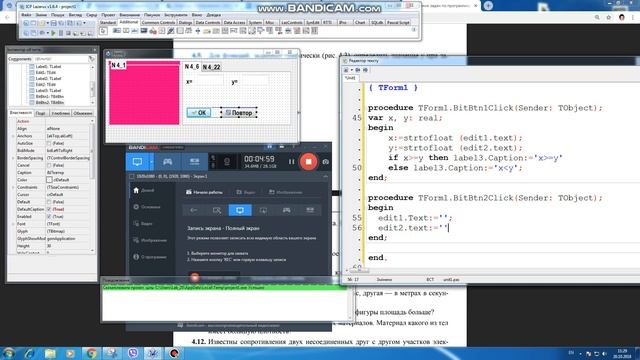Collapse Bandicam panel with the chevron arrow
The width and height of the screenshot is (640, 360).
325,176
